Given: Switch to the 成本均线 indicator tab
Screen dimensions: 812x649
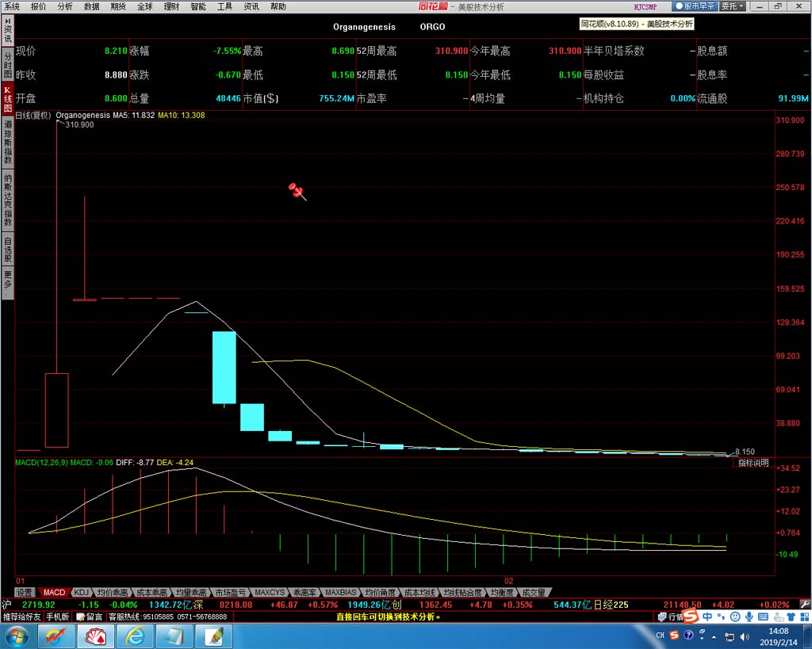Looking at the screenshot, I should (x=419, y=592).
